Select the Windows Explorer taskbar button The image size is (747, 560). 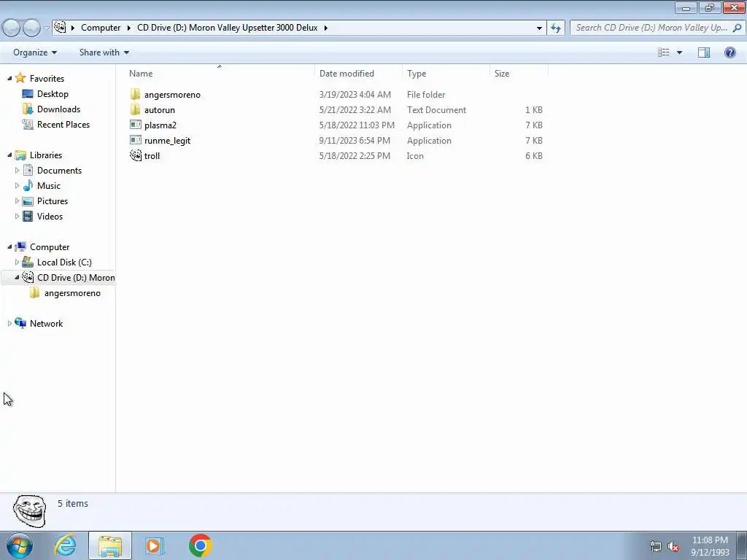click(110, 545)
